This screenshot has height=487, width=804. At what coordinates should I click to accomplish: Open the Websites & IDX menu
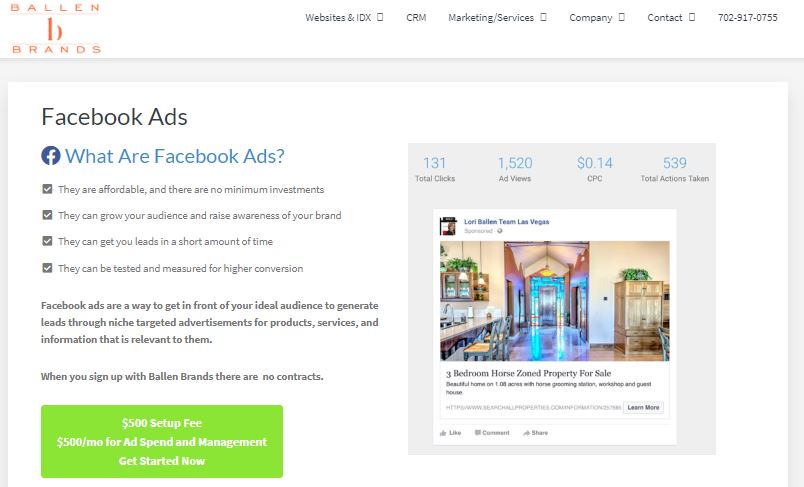pos(338,17)
